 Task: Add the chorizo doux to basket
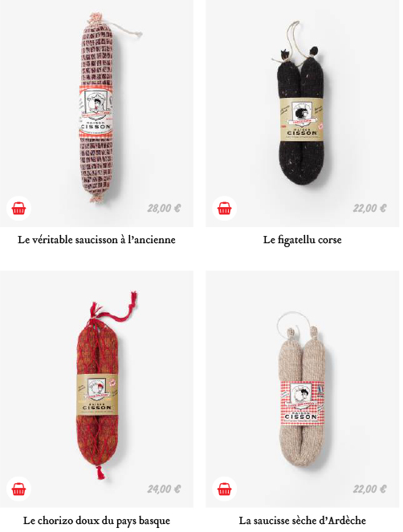pyautogui.click(x=18, y=489)
